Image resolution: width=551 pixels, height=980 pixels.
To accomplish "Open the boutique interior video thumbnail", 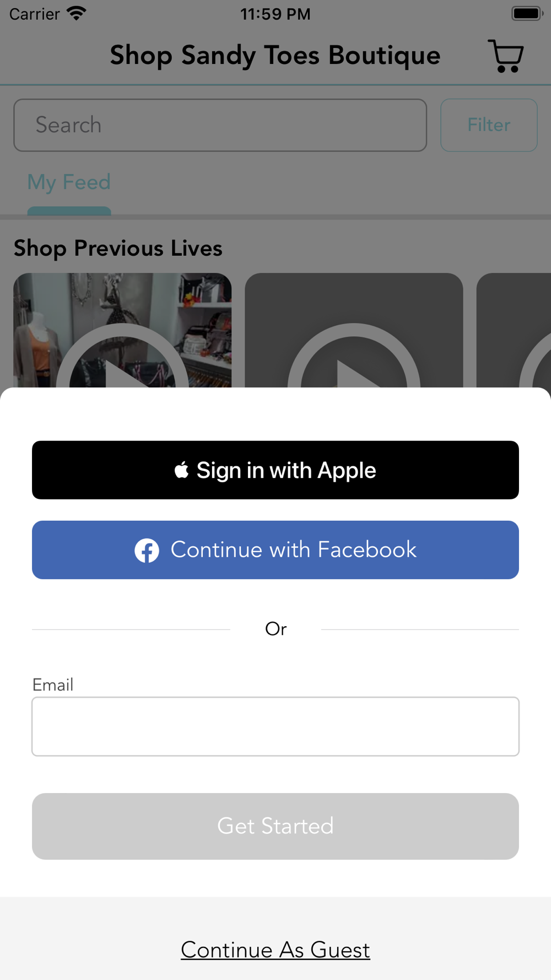I will [122, 330].
